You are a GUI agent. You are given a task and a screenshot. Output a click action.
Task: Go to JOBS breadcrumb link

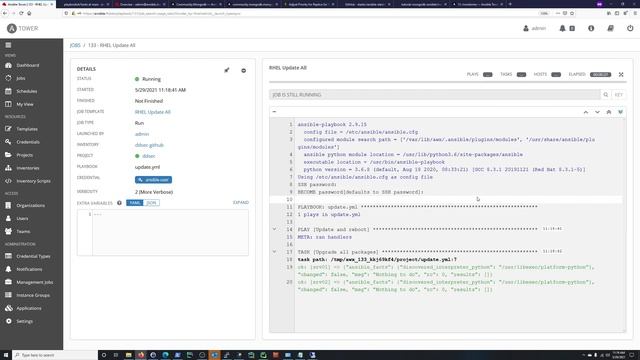[75, 45]
